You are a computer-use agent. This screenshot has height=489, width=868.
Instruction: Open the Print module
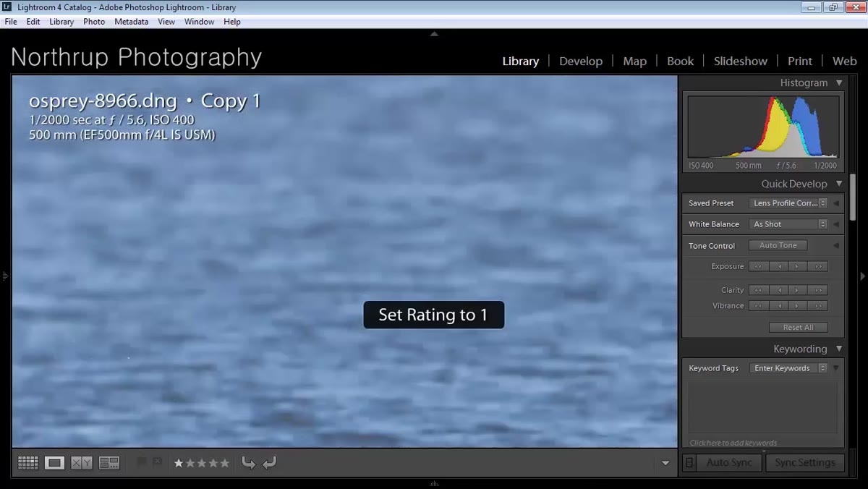pos(799,61)
